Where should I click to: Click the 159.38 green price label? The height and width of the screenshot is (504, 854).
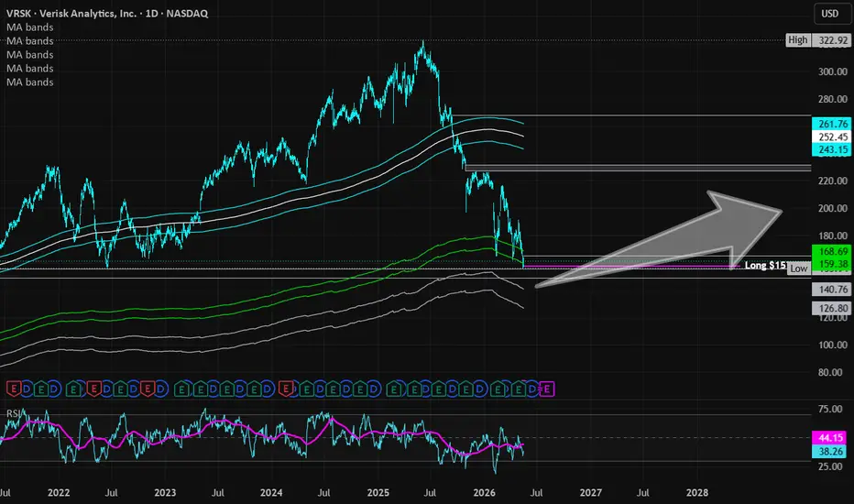pyautogui.click(x=832, y=264)
